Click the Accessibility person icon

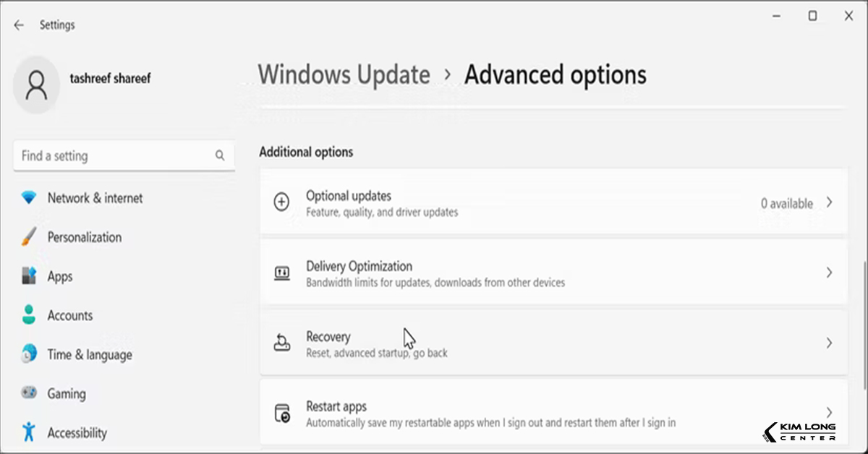(30, 432)
